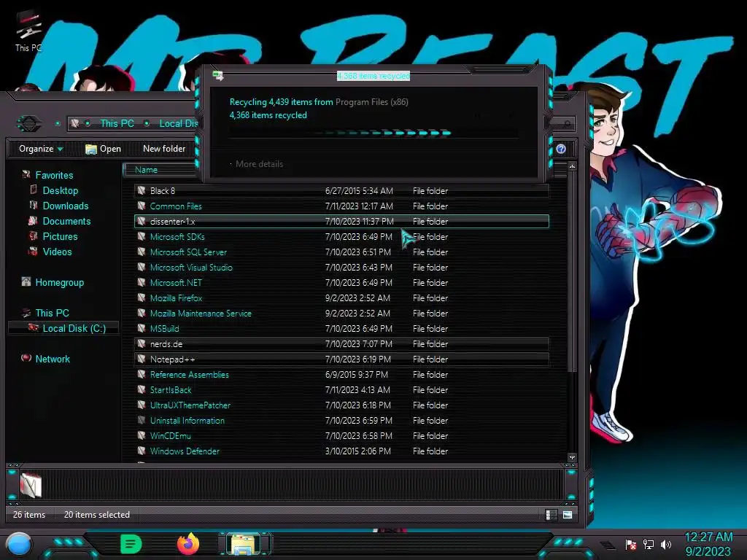Click the preview folder thumbnail in details pane
The width and height of the screenshot is (747, 560).
31,485
